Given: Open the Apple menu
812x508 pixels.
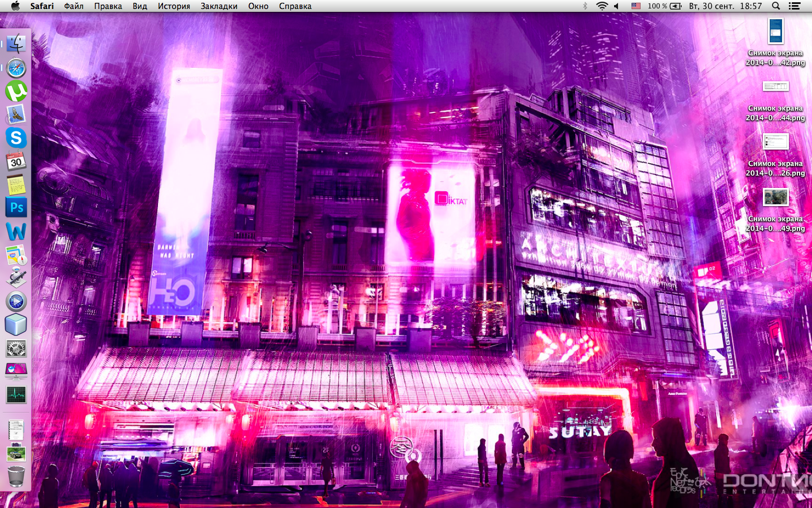Looking at the screenshot, I should click(15, 6).
